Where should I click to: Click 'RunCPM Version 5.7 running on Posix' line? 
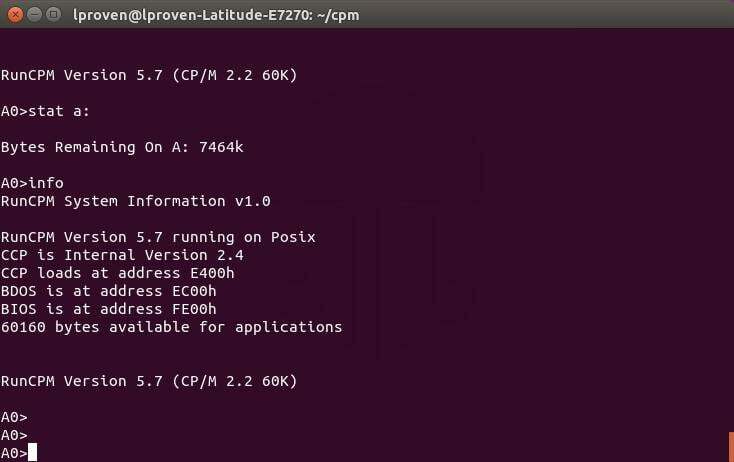[x=158, y=237]
